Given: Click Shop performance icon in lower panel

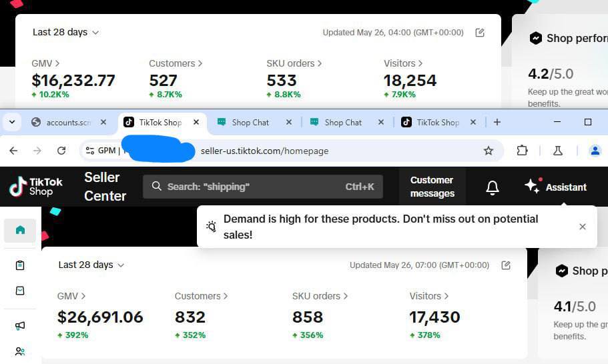Looking at the screenshot, I should tap(562, 271).
